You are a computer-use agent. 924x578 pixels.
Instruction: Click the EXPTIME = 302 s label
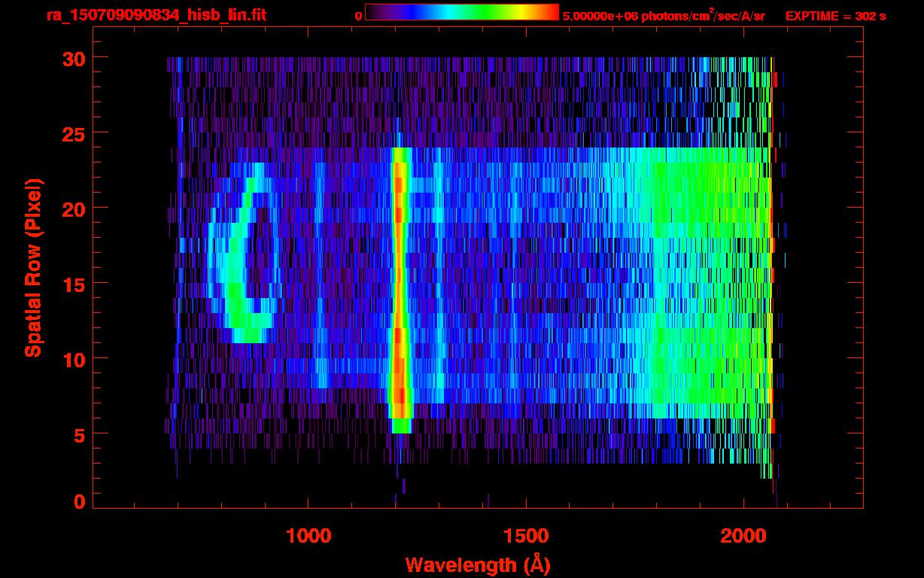coord(835,16)
